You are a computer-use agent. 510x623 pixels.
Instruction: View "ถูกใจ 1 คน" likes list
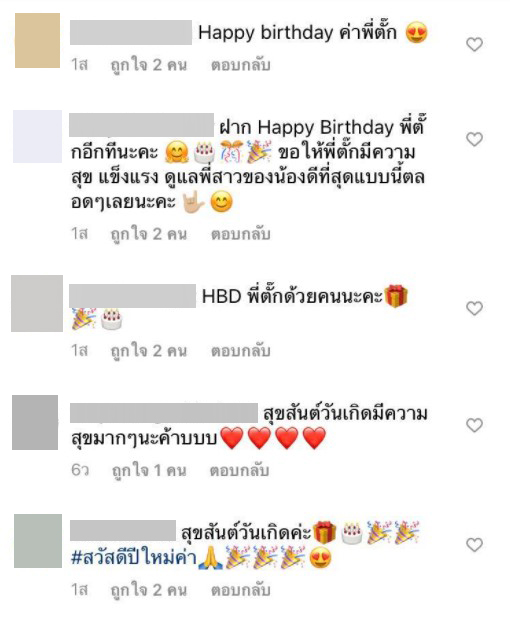149,470
